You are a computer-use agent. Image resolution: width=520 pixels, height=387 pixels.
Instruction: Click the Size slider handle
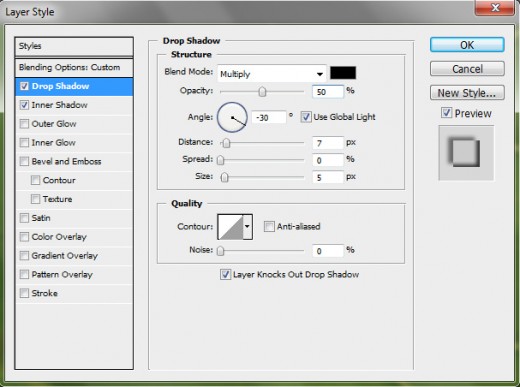point(225,177)
